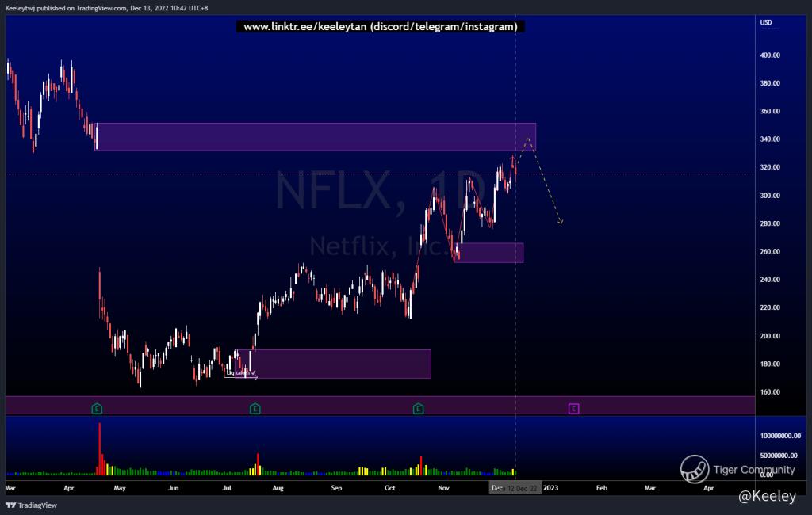Select the 'Liq taken' annotation label
The height and width of the screenshot is (515, 812).
238,372
